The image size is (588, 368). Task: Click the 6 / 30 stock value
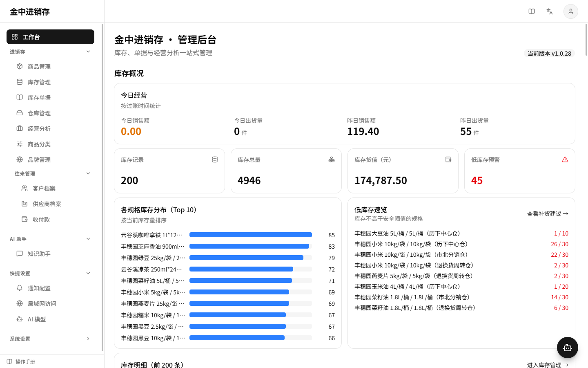(x=561, y=308)
